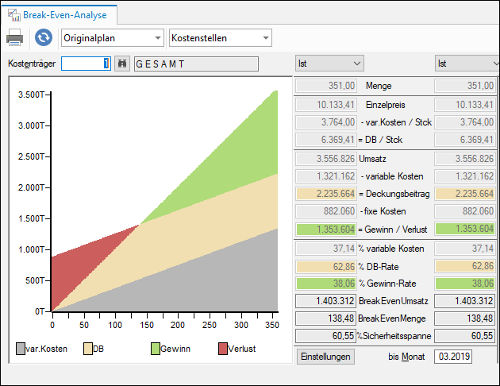500x386 pixels.
Task: Click left Deckungsbeitrag value 2.235.664
Action: [x=326, y=194]
